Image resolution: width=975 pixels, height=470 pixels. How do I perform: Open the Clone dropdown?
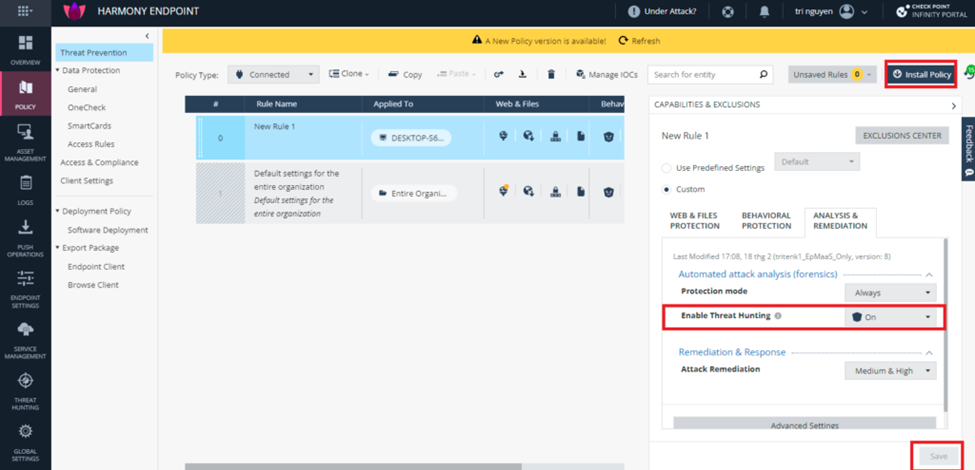[x=348, y=74]
